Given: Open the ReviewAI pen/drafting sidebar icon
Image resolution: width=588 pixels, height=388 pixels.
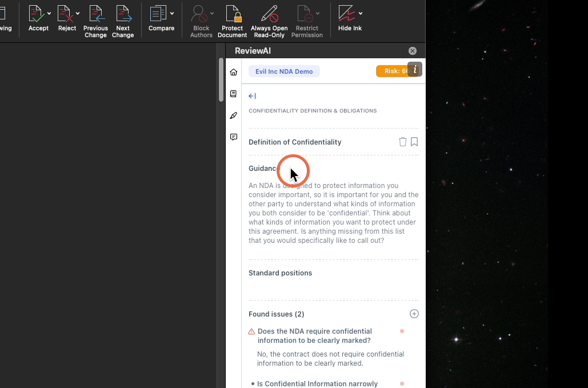Looking at the screenshot, I should 234,115.
